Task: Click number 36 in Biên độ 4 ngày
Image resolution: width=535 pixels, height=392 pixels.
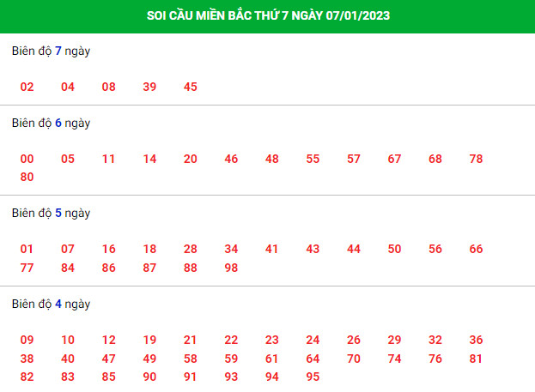Action: click(x=476, y=340)
